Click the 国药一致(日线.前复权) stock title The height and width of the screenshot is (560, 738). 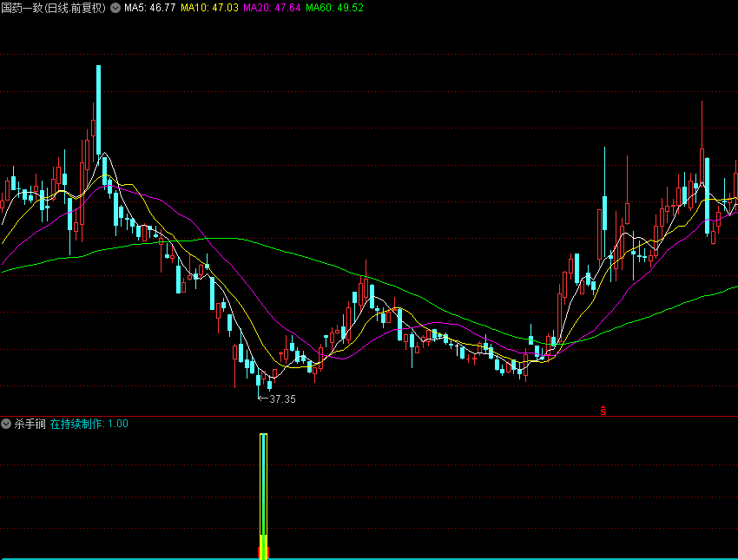pyautogui.click(x=54, y=8)
